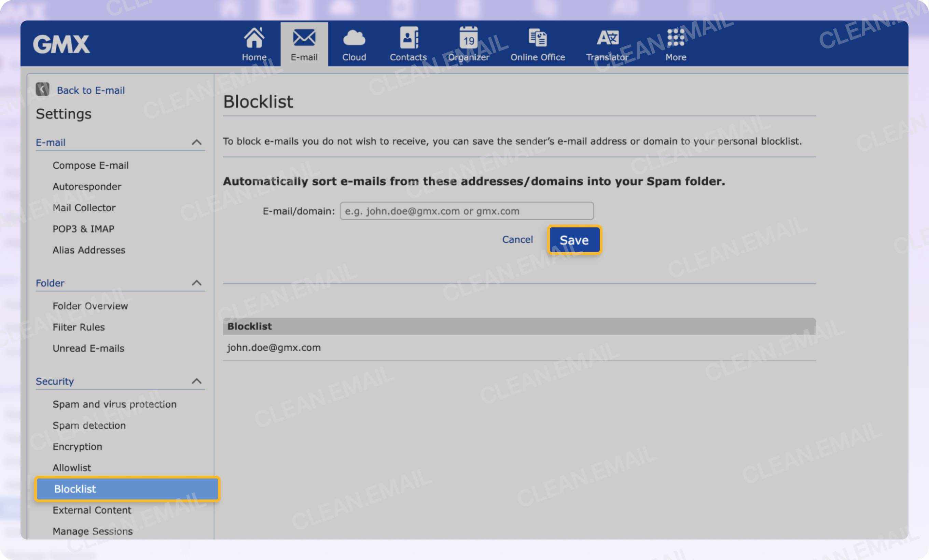Collapse the Folder settings section

pos(196,283)
